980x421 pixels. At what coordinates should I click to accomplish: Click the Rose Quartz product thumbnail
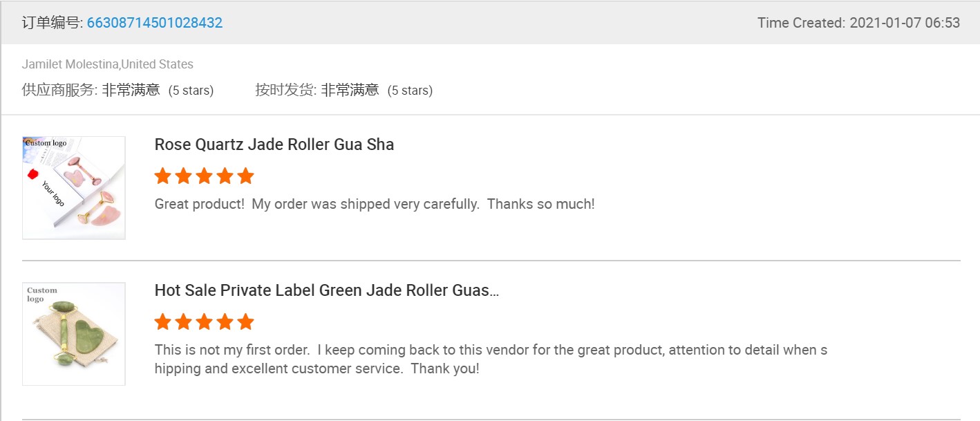pos(74,188)
